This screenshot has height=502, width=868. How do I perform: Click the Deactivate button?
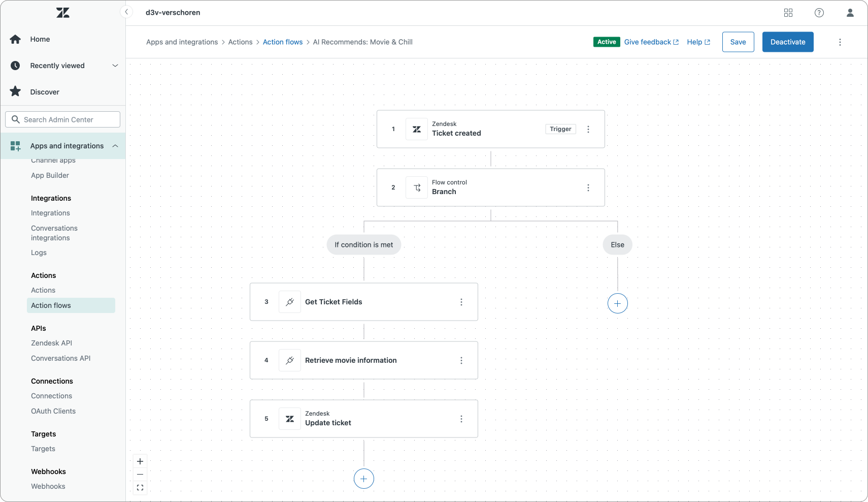point(788,42)
